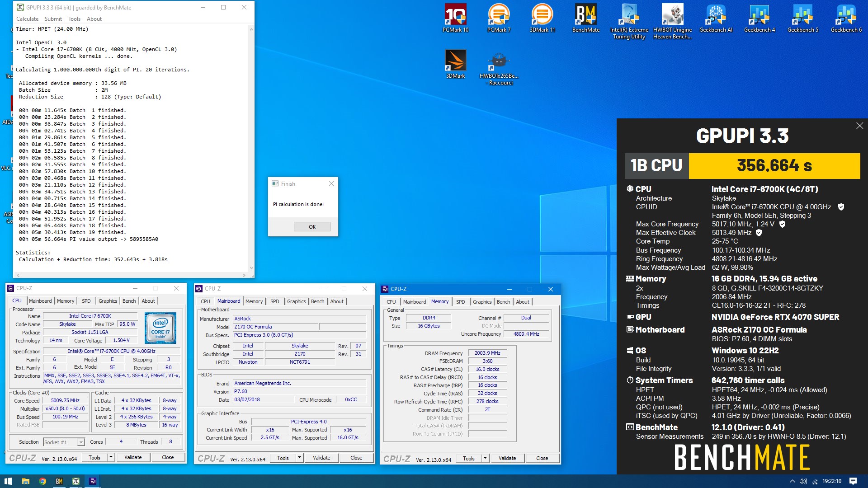Open the network status tray icon
This screenshot has width=868, height=488.
[x=815, y=481]
